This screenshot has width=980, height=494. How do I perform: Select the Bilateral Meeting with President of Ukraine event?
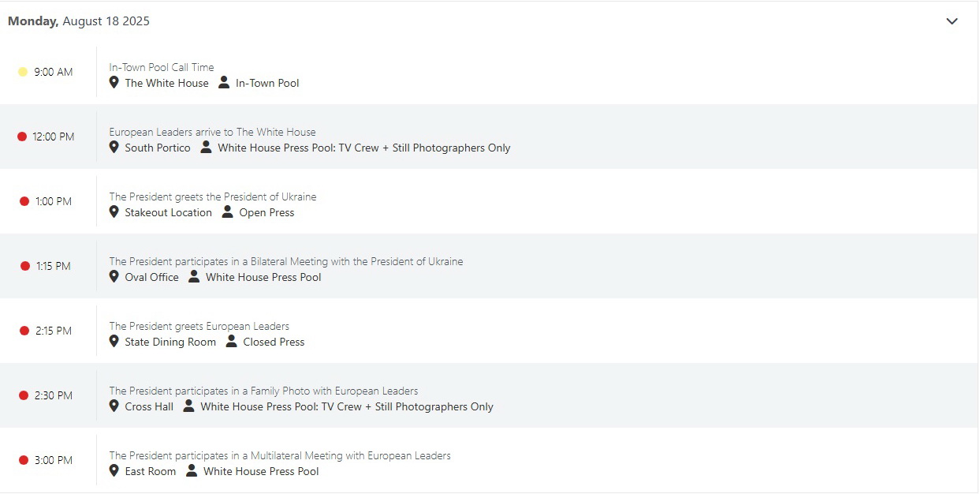click(286, 262)
